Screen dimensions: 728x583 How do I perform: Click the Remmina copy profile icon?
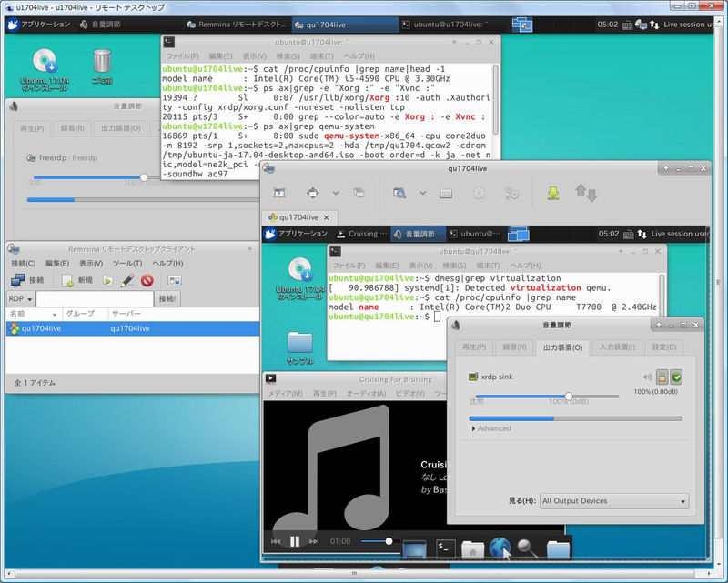click(107, 280)
